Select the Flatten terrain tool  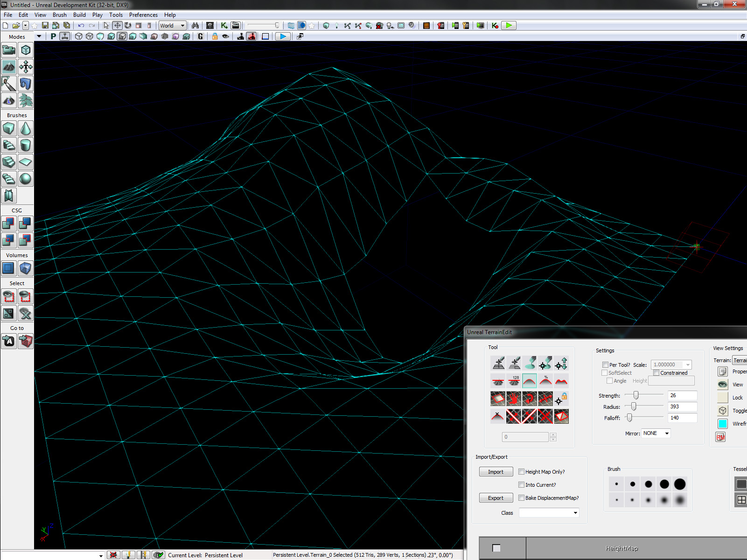pyautogui.click(x=498, y=380)
